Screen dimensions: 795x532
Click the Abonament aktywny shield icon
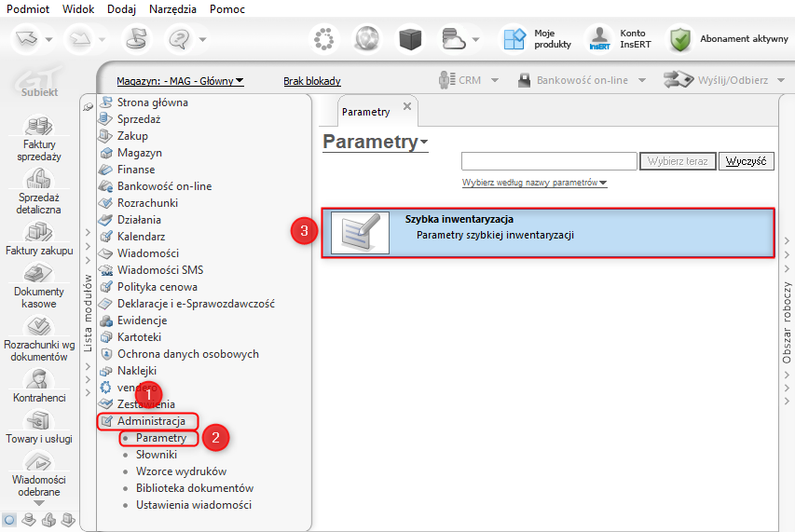coord(680,39)
